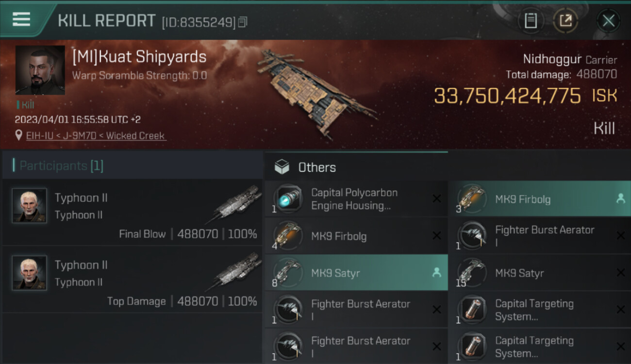This screenshot has width=631, height=364.
Task: Tap the total ISK value of the kill
Action: click(507, 96)
